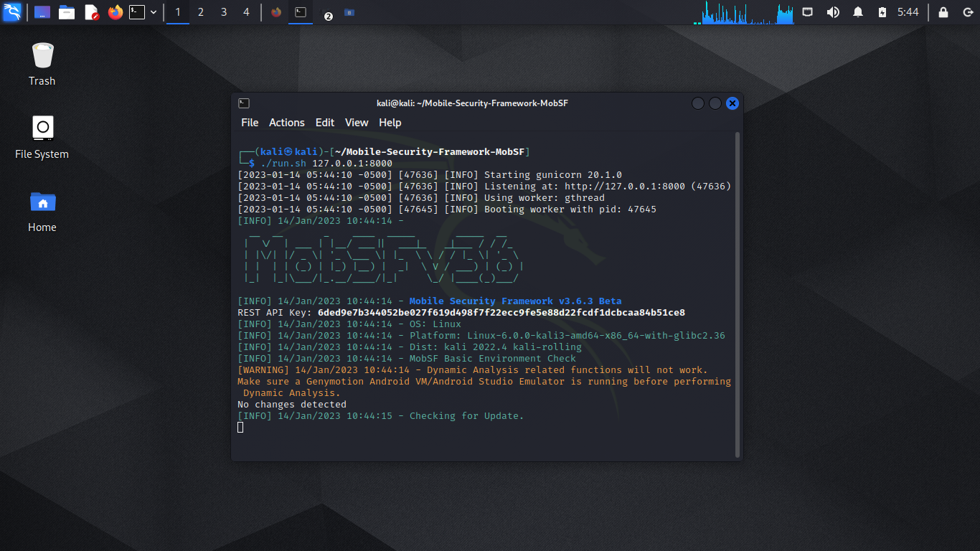Screen dimensions: 980x551
Task: Click 'Dist: kali 2022.4 kali-rolling' line
Action: point(410,347)
